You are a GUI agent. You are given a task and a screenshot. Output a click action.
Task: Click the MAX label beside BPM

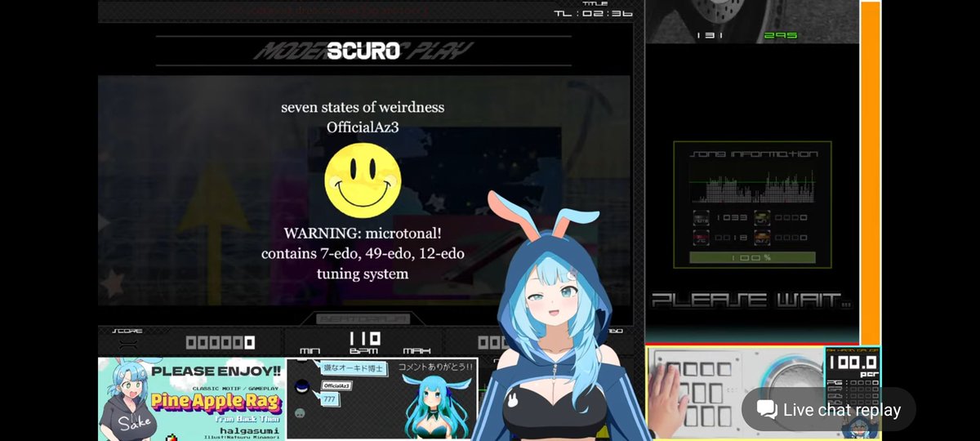[416, 350]
